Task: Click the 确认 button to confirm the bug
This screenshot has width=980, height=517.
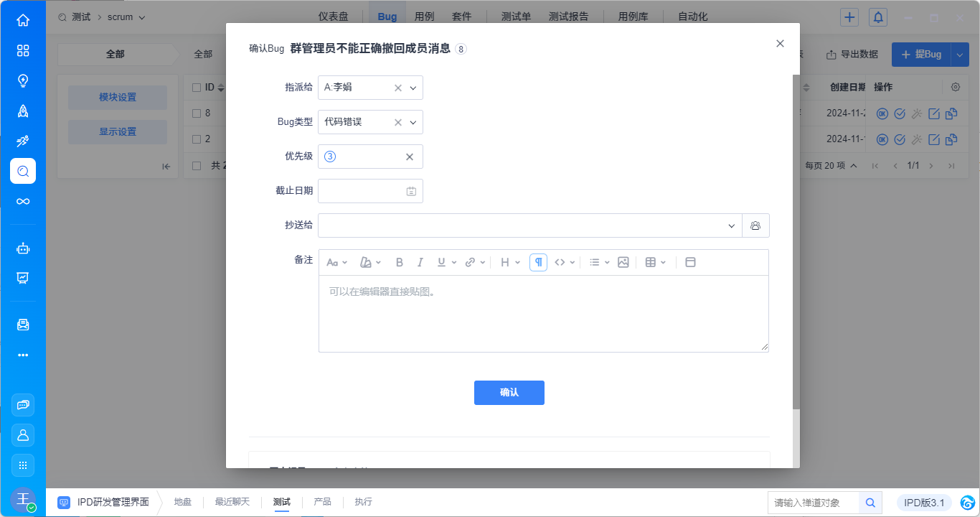Action: pyautogui.click(x=509, y=393)
